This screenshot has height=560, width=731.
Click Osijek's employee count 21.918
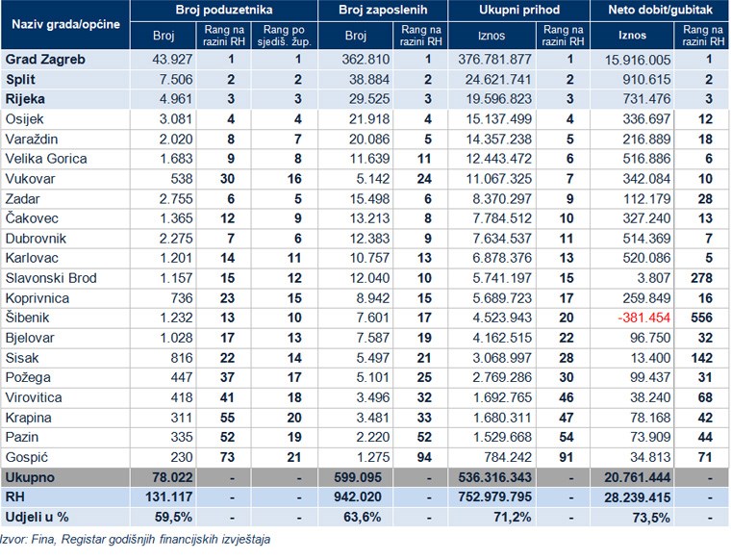click(369, 119)
